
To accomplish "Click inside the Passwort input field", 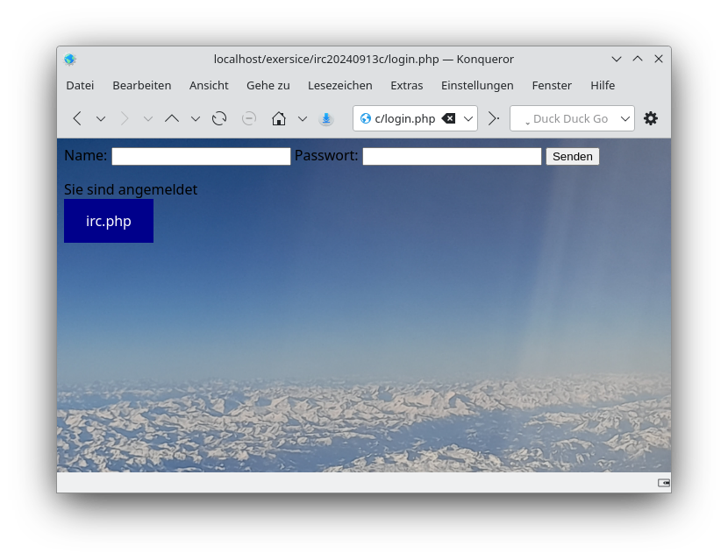I will coord(451,155).
